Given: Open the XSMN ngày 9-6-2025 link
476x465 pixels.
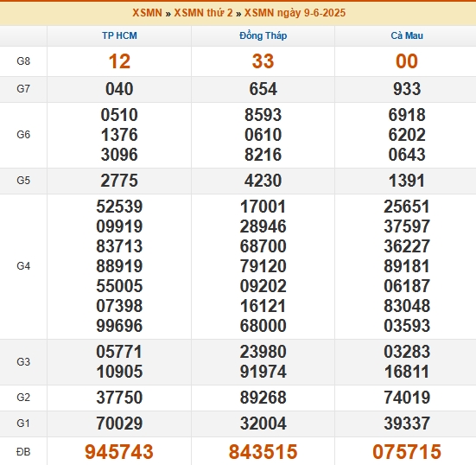Looking at the screenshot, I should point(295,13).
